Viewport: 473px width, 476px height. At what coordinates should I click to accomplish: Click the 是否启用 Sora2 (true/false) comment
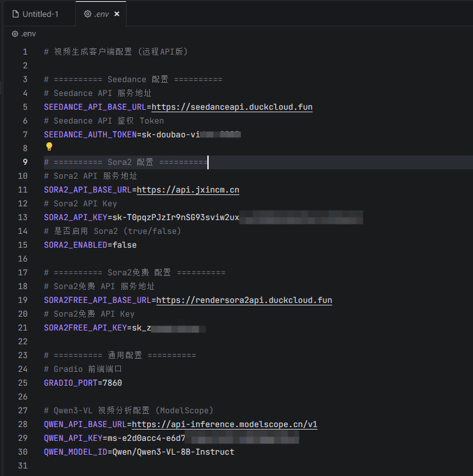[113, 231]
